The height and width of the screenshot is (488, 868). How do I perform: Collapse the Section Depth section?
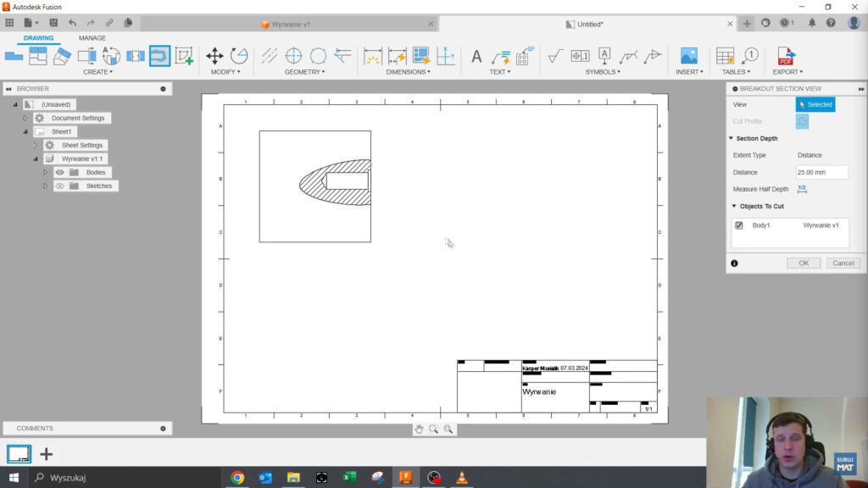732,138
